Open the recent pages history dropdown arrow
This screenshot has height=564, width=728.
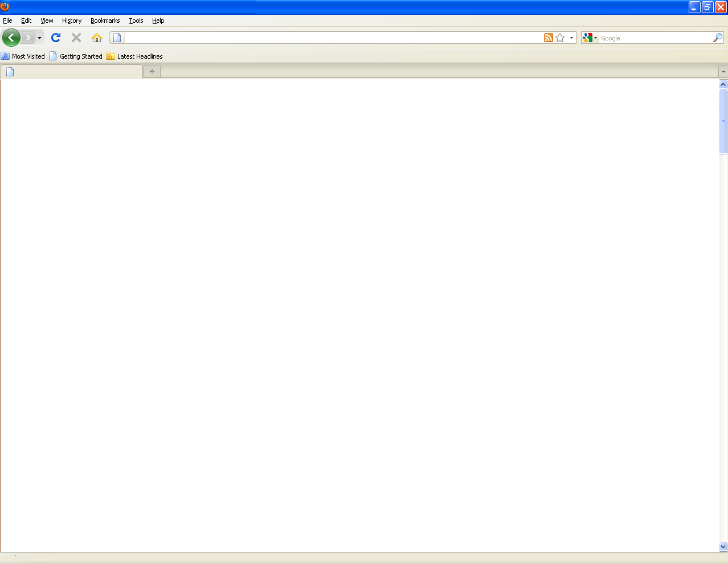[x=39, y=38]
